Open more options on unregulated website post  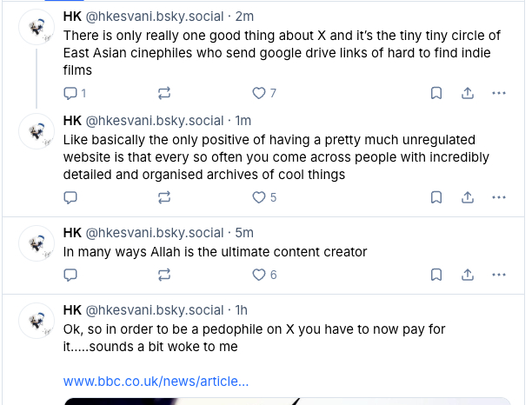499,197
